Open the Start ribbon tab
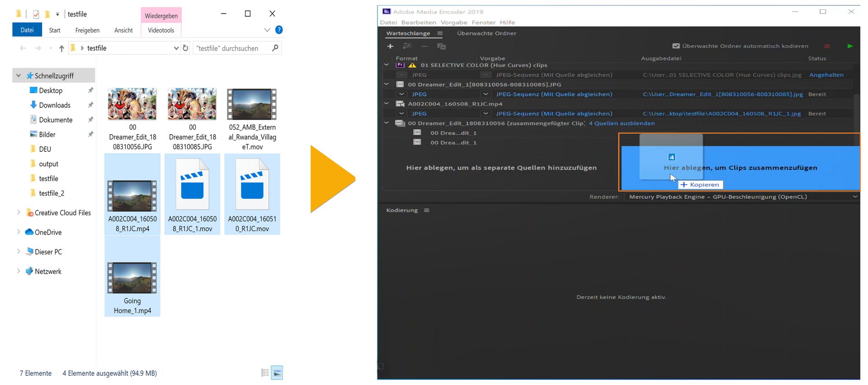 55,30
